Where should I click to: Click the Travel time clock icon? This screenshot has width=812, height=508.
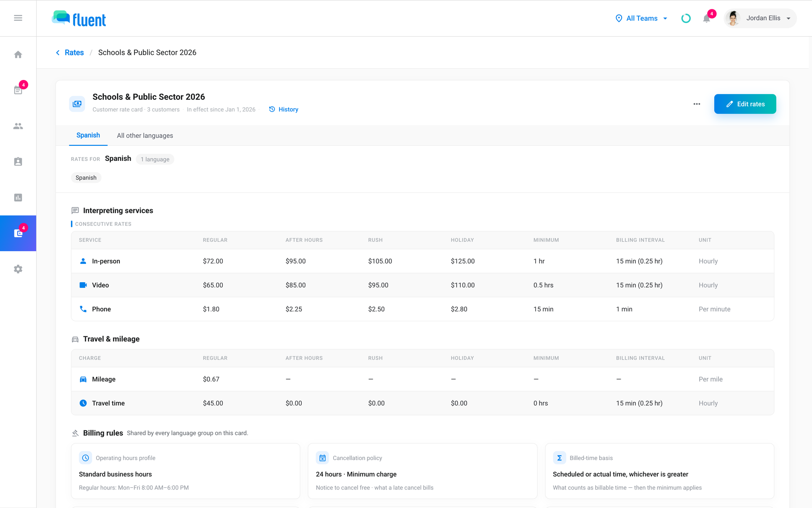pyautogui.click(x=83, y=403)
